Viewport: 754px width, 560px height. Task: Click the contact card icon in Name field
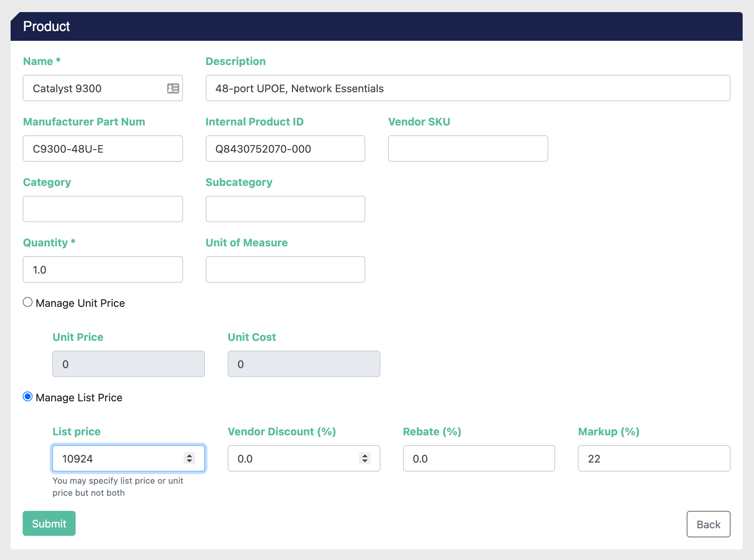173,88
